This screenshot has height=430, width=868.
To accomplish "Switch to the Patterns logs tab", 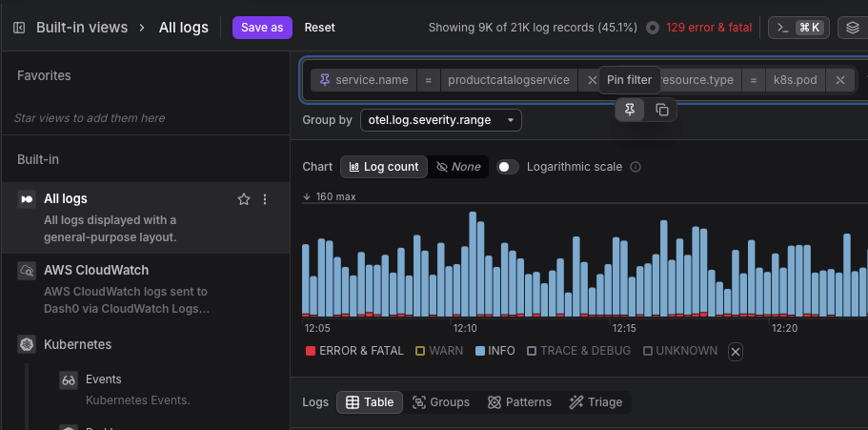I will (519, 402).
